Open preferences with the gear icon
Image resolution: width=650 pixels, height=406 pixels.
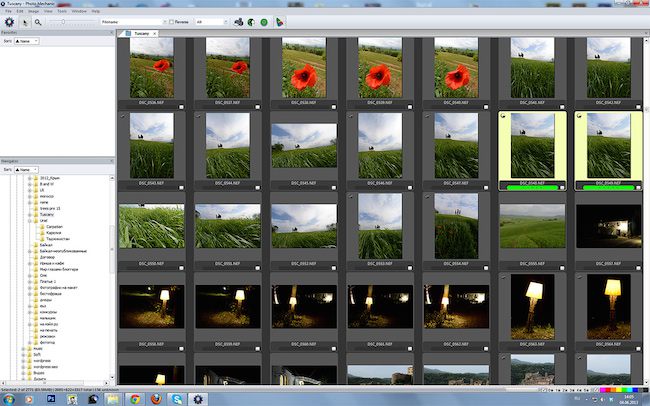(9, 22)
